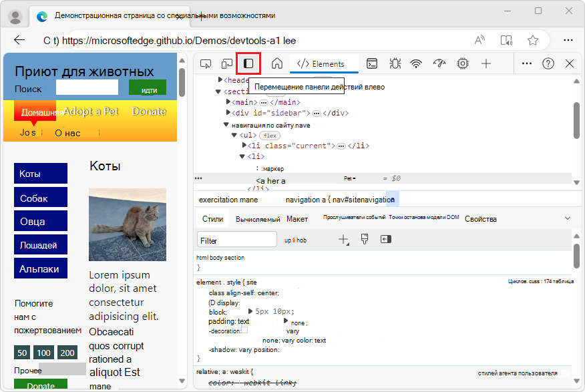Expand the li class current node
This screenshot has width=585, height=392.
pyautogui.click(x=244, y=145)
